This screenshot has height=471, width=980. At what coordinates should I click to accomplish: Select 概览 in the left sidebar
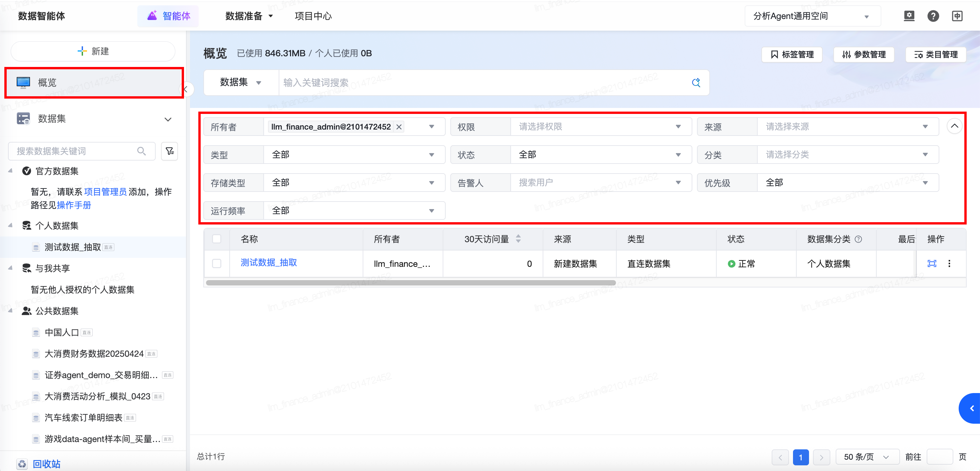(x=94, y=83)
